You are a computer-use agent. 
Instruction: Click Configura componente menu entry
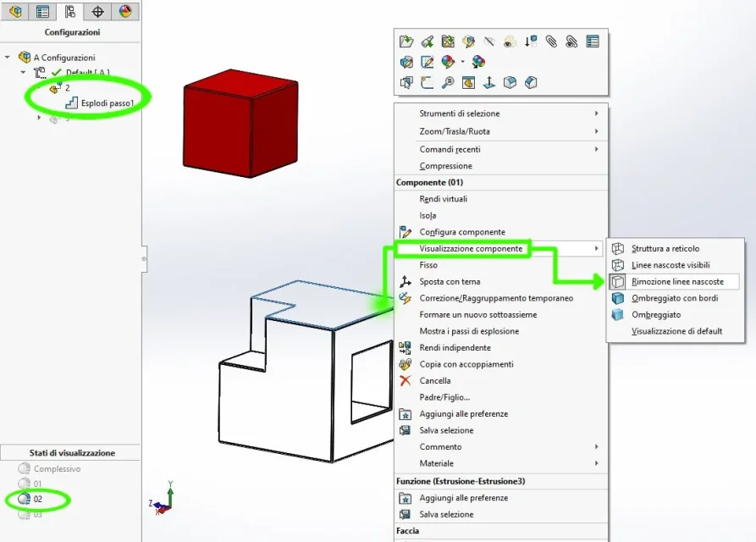(x=501, y=232)
